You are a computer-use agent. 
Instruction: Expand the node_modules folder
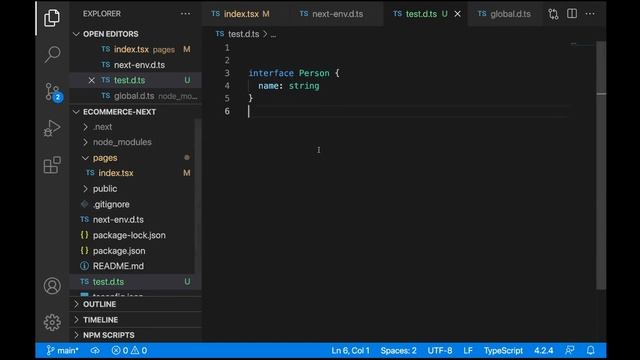point(136,142)
